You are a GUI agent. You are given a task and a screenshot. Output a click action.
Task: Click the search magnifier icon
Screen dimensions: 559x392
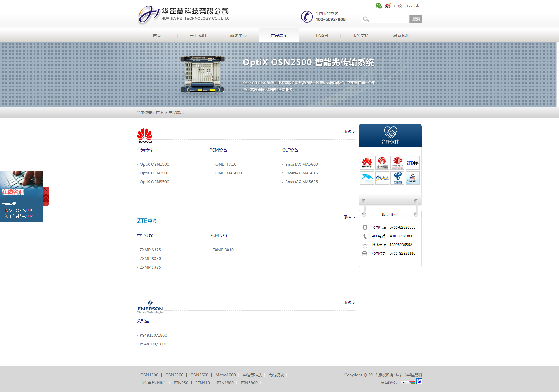click(x=366, y=19)
